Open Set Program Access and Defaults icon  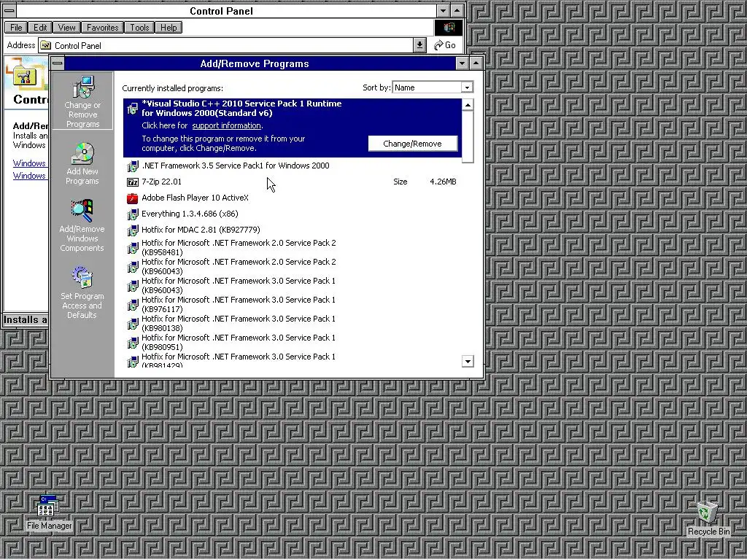[82, 278]
